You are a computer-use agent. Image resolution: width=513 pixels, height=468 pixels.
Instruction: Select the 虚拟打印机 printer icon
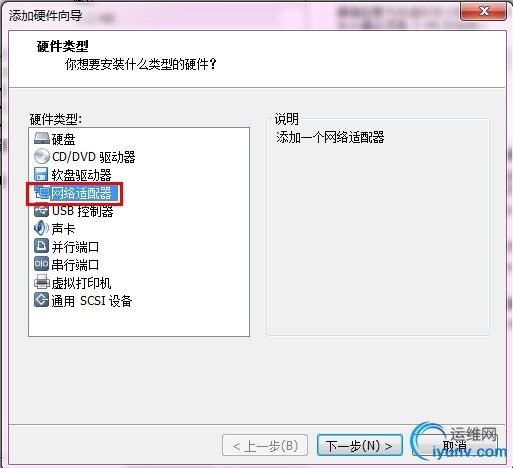pyautogui.click(x=42, y=282)
